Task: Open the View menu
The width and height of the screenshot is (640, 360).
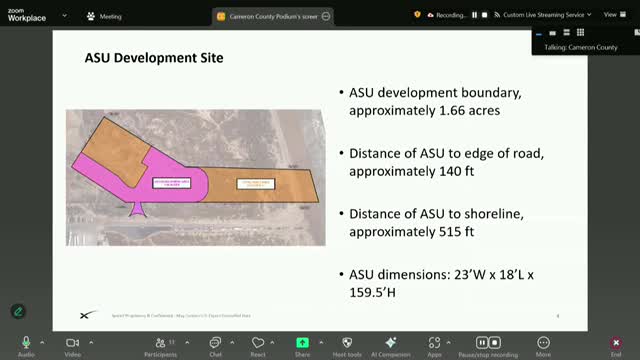Action: pos(615,15)
